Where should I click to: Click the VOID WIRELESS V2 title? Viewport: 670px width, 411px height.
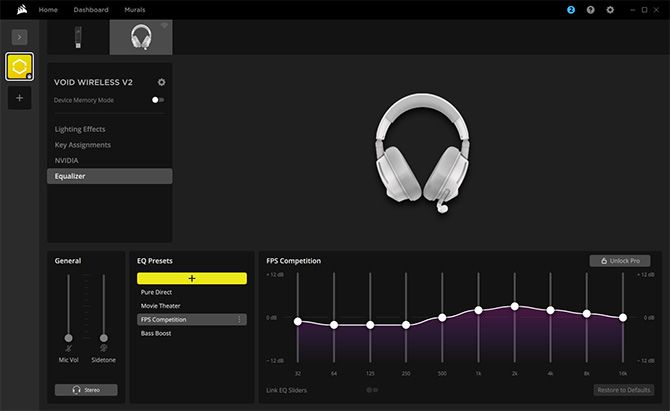93,82
